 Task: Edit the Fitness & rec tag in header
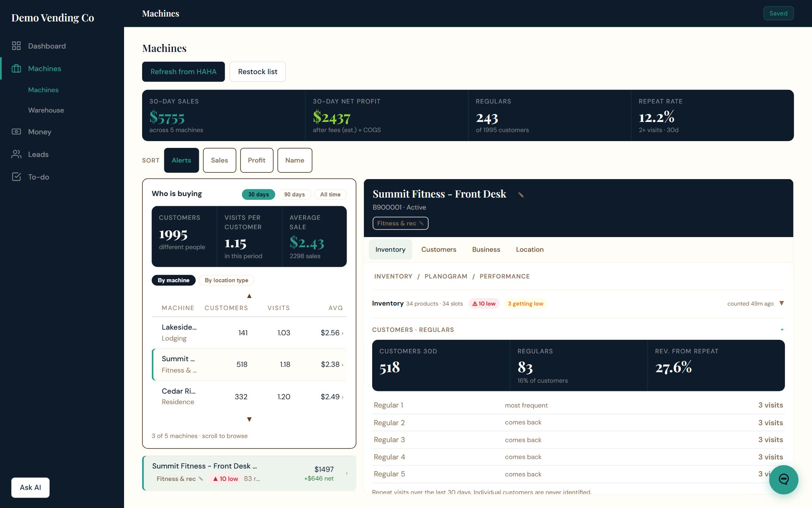click(400, 223)
